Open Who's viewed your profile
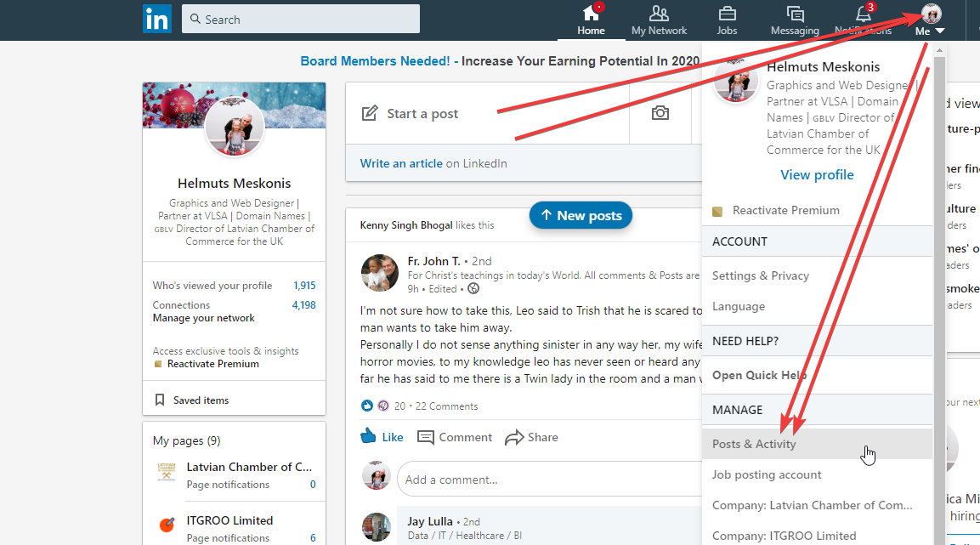 (x=234, y=286)
